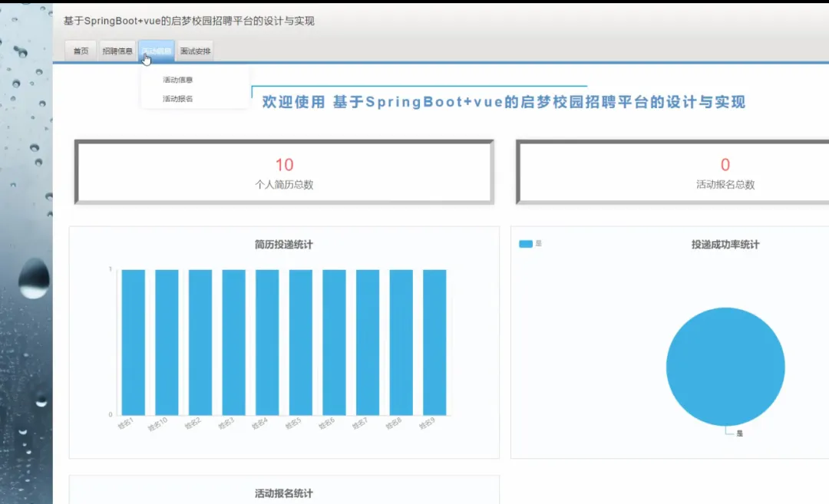829x504 pixels.
Task: Click the bar for 姓名4
Action: (267, 342)
